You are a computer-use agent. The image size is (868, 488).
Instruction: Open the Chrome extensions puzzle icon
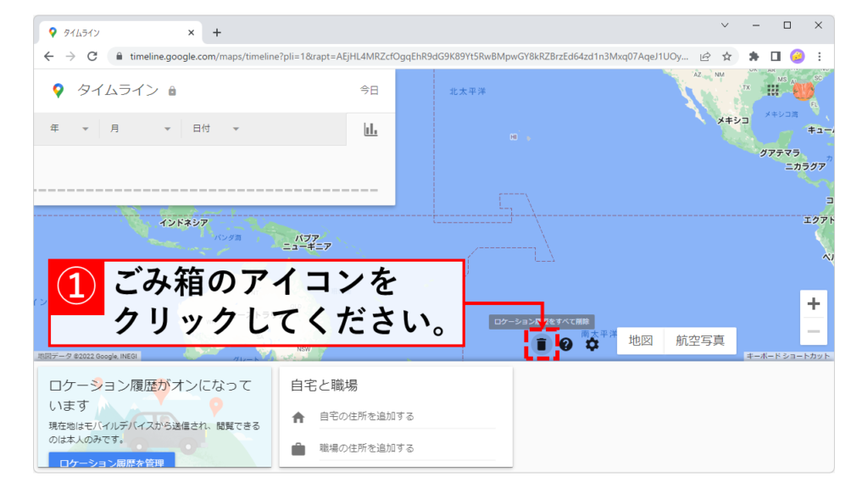pos(754,56)
